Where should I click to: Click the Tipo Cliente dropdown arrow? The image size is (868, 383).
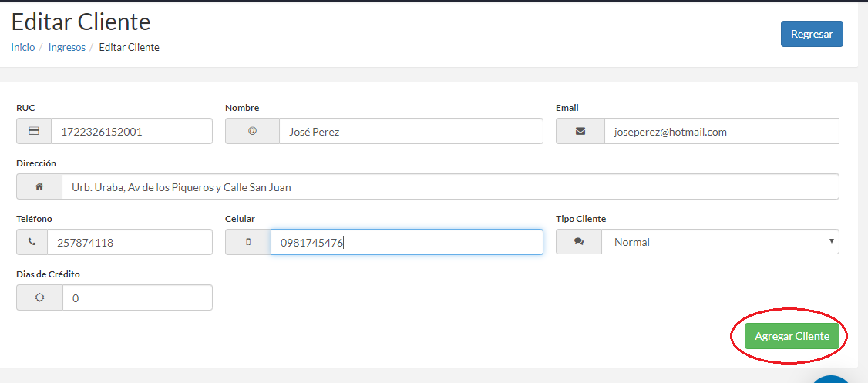click(x=831, y=241)
